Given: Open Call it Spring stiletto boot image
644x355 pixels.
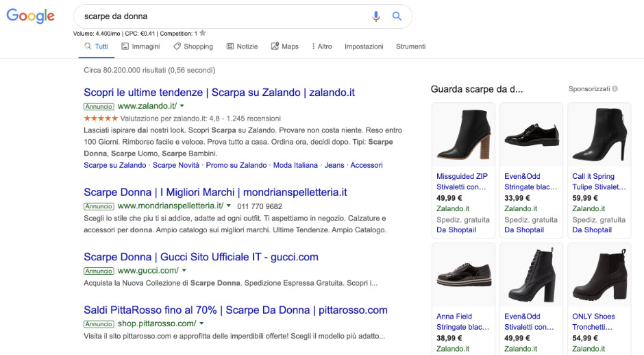Looking at the screenshot, I should pyautogui.click(x=599, y=135).
